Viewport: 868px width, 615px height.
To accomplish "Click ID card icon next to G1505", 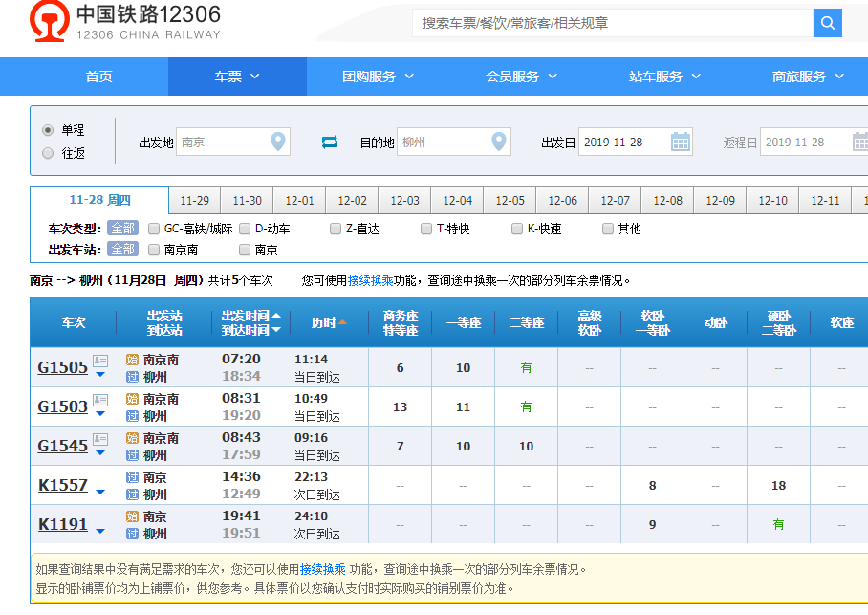I will (x=100, y=361).
